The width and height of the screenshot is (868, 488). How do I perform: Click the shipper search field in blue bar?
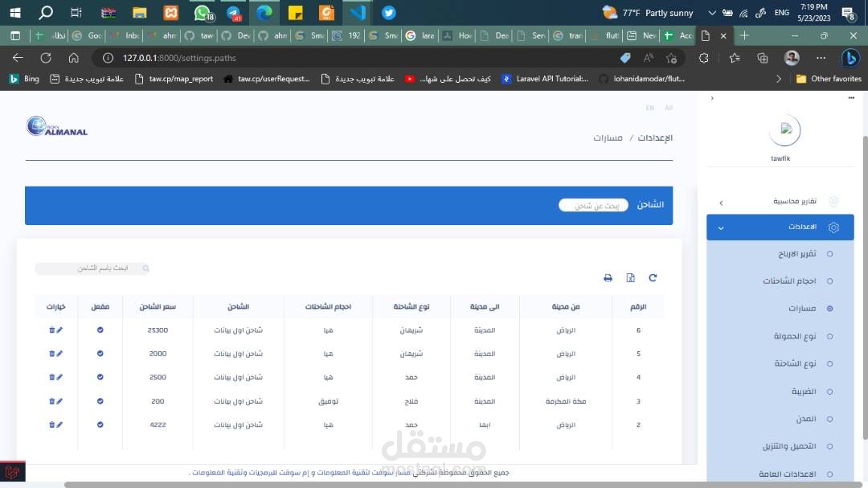click(x=593, y=206)
